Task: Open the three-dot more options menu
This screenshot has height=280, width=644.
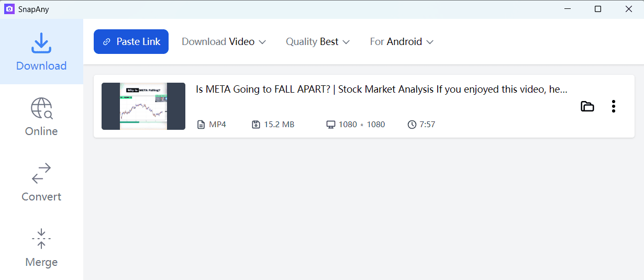Action: point(614,106)
